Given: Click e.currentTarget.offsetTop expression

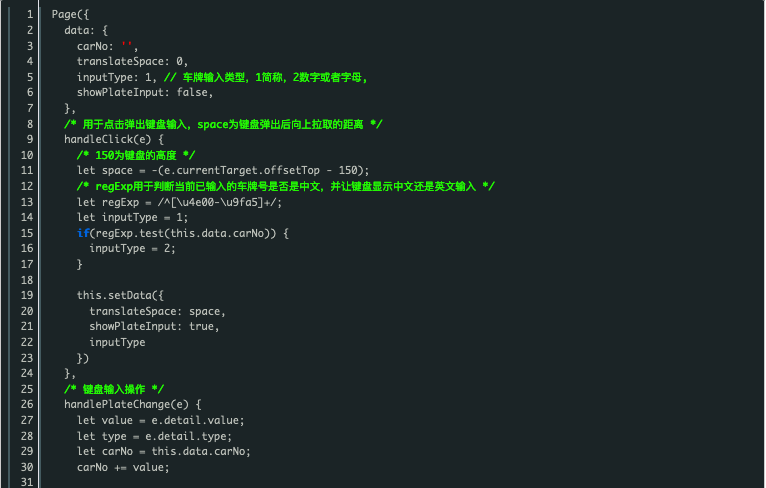Looking at the screenshot, I should pyautogui.click(x=242, y=170).
